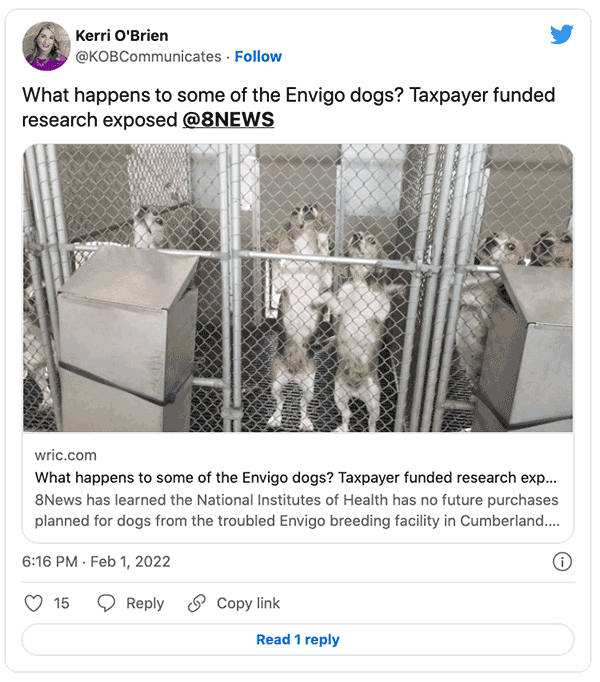Follow @KOBCommunicates via the Follow link
This screenshot has width=600, height=682.
[x=258, y=57]
